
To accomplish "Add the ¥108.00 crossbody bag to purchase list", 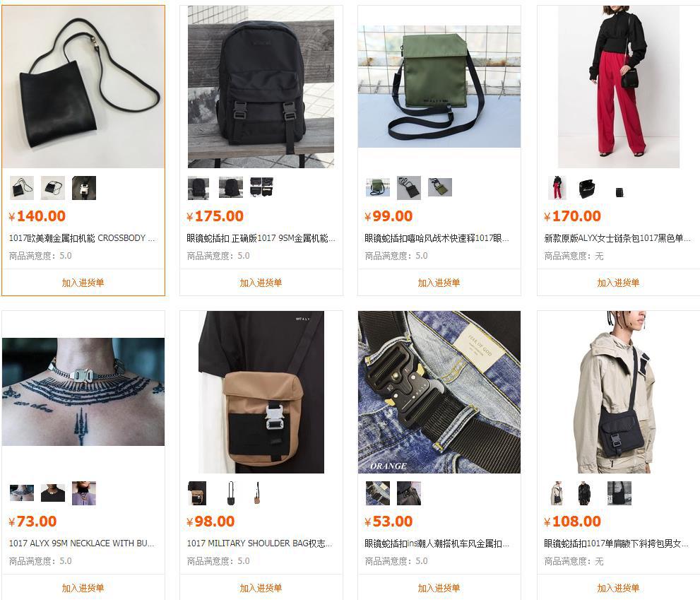I will (618, 587).
